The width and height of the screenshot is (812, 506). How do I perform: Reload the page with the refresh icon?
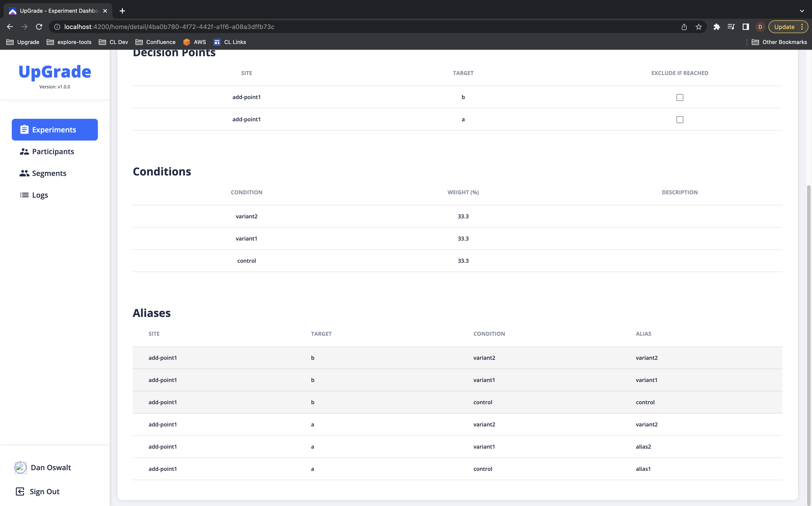click(x=39, y=27)
